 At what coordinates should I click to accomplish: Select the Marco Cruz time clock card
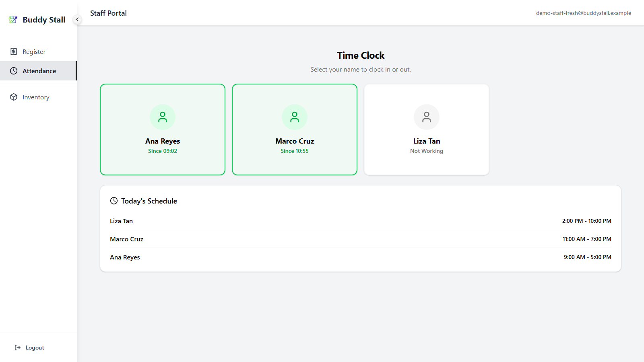click(x=295, y=130)
